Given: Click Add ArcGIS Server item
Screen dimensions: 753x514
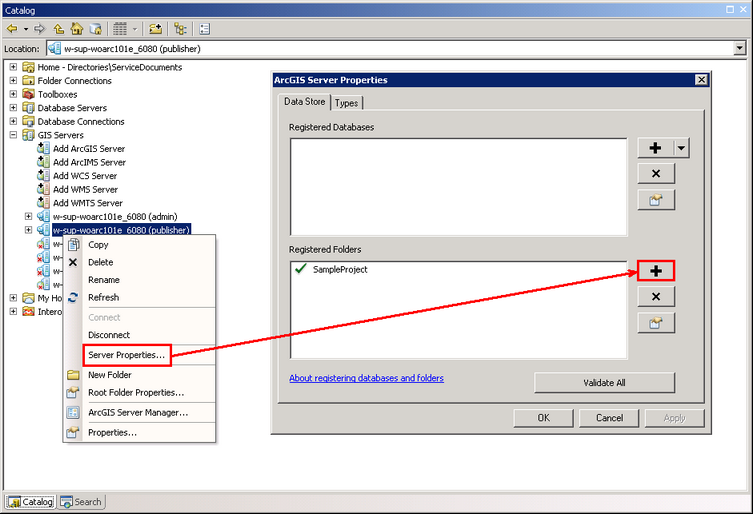Looking at the screenshot, I should point(89,148).
